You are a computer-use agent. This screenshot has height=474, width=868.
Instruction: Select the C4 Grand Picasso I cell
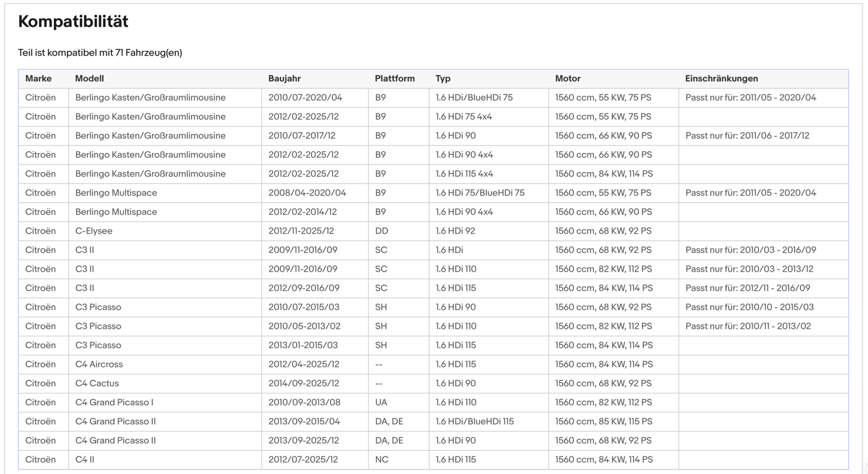(114, 402)
